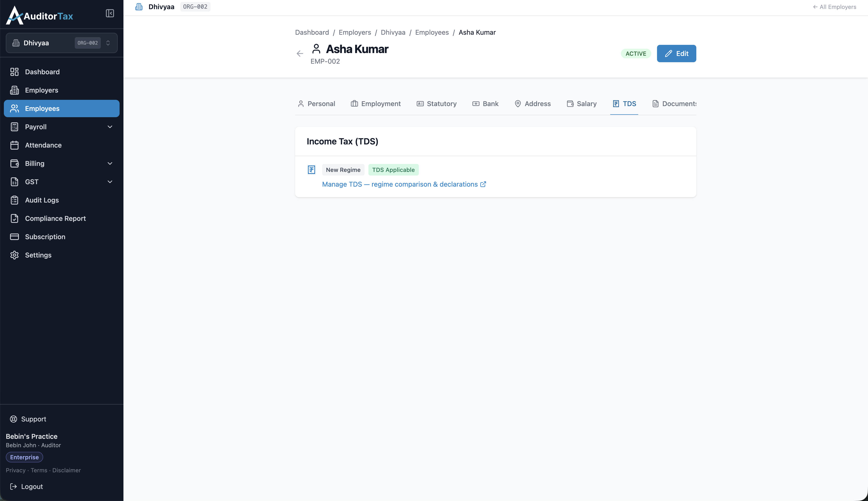The width and height of the screenshot is (868, 501).
Task: Switch to the Address tab
Action: (x=533, y=104)
